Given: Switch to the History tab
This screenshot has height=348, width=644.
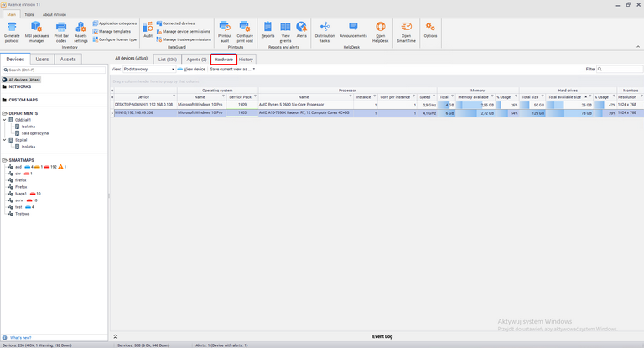Looking at the screenshot, I should (246, 60).
